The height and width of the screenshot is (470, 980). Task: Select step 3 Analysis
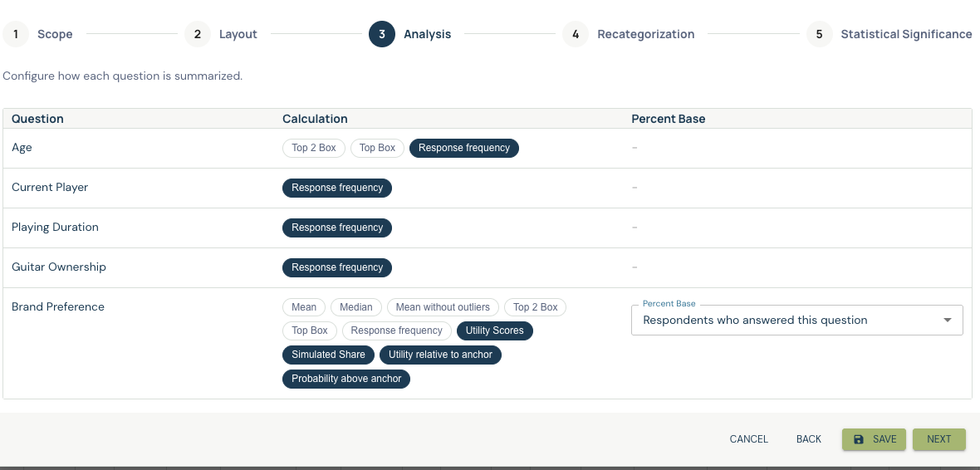[410, 34]
